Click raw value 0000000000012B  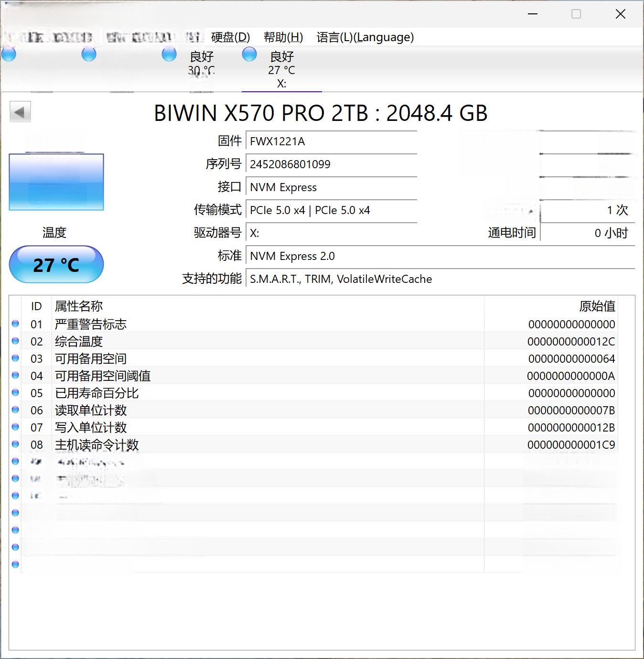pyautogui.click(x=571, y=428)
